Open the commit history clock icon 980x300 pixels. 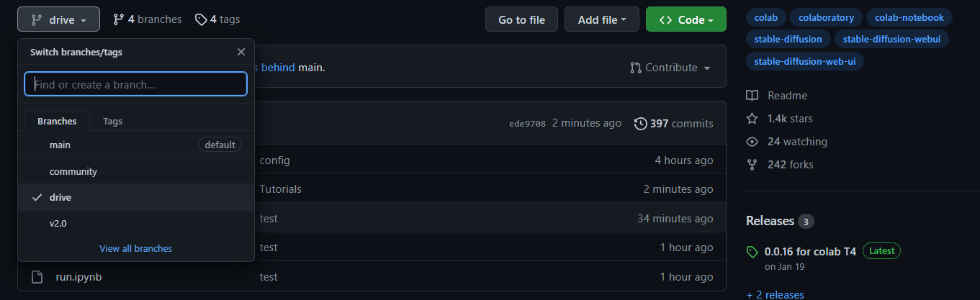640,124
